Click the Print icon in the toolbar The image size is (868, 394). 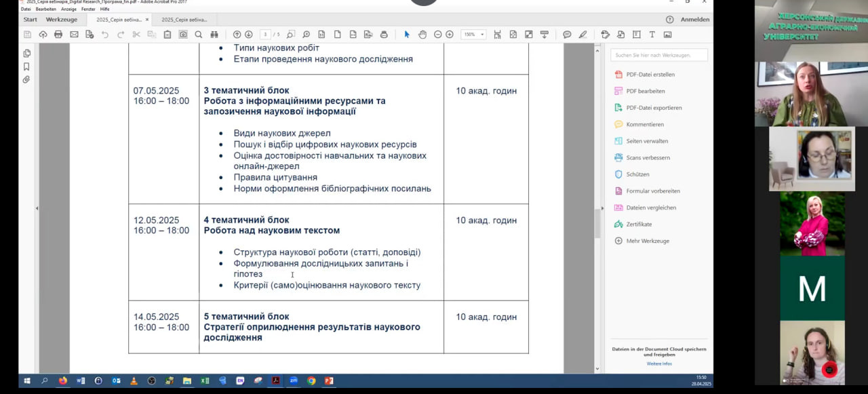coord(58,35)
